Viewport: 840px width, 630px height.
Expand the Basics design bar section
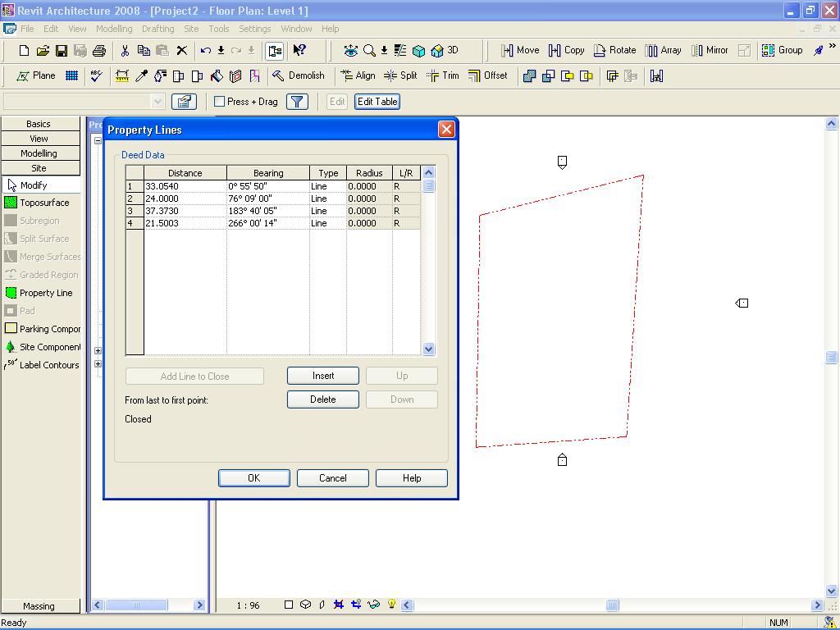coord(39,124)
